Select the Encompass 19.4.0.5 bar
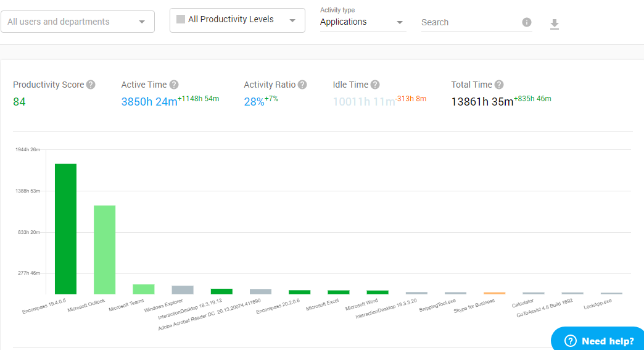The height and width of the screenshot is (350, 644). [x=65, y=228]
